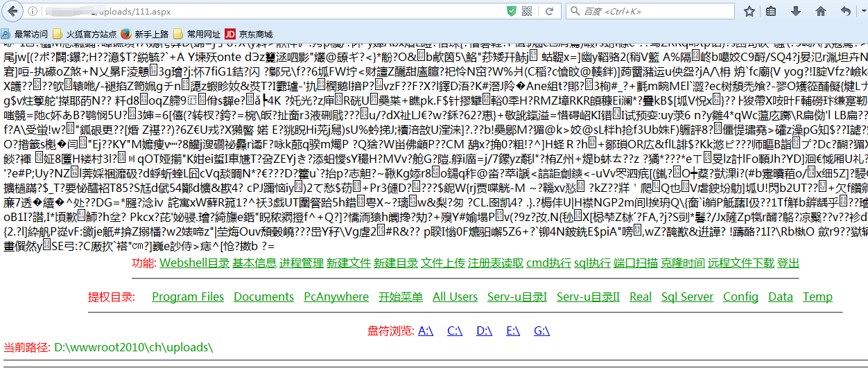The height and width of the screenshot is (370, 868).
Task: Browse drive E:\
Action: point(513,331)
